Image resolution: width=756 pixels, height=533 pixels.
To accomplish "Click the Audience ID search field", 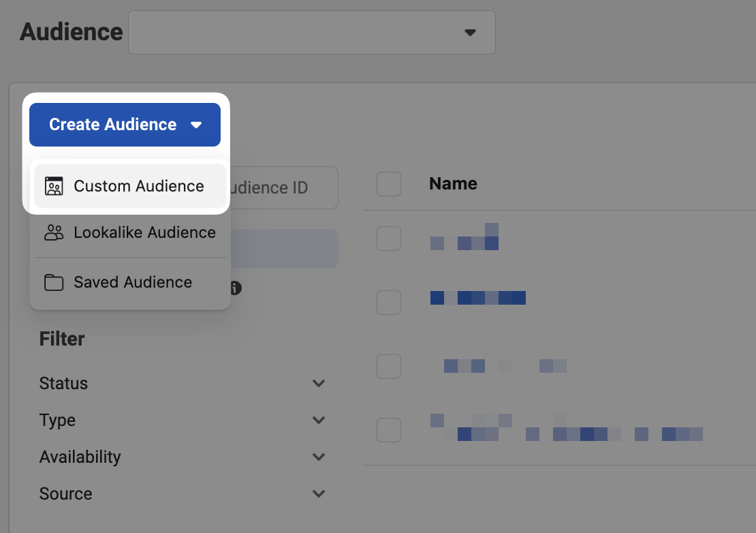I will [x=283, y=187].
